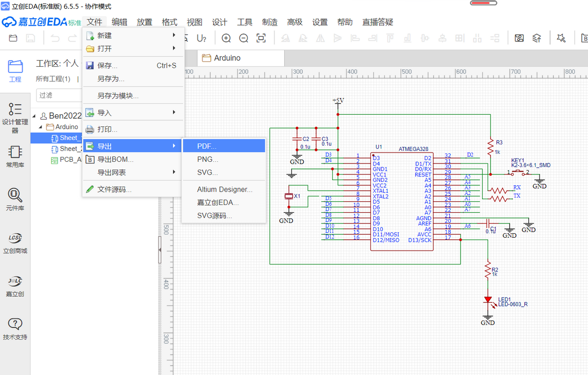This screenshot has height=375, width=588.
Task: Choose 保存 from the file menu
Action: [x=133, y=65]
